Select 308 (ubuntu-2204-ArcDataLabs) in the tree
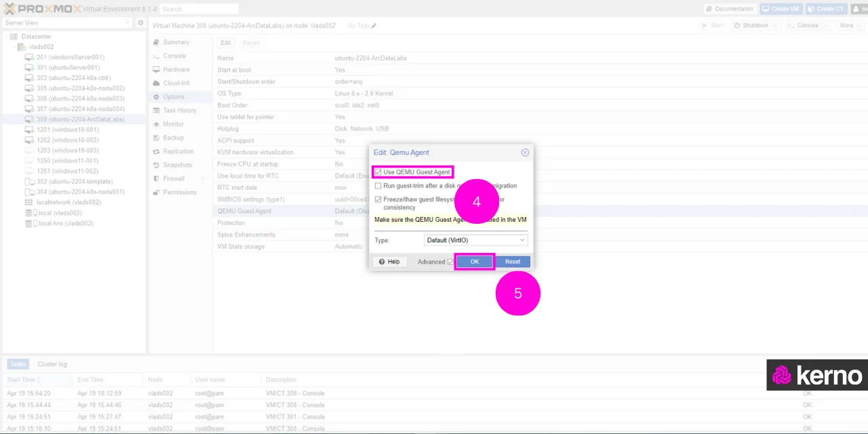Screen dimensions: 868x434 click(x=73, y=119)
